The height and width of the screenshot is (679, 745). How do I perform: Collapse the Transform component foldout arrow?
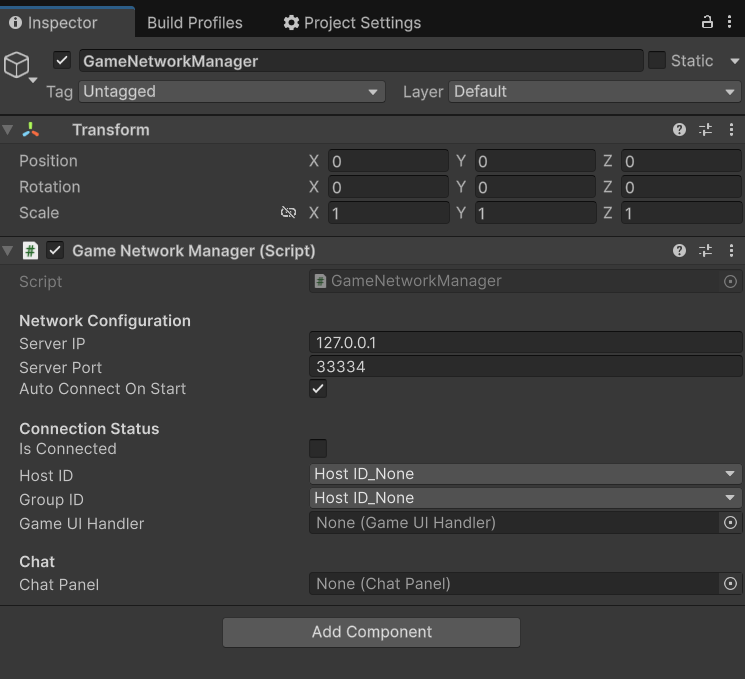[8, 129]
